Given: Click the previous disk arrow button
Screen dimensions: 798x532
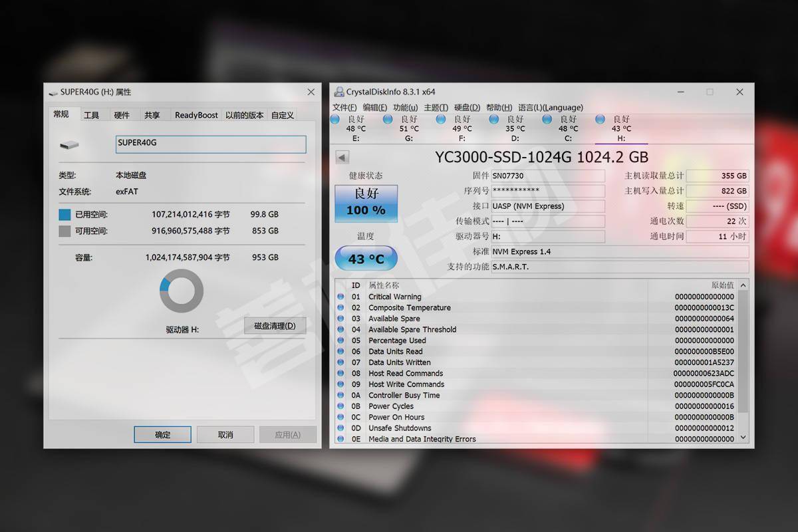Looking at the screenshot, I should (x=342, y=158).
